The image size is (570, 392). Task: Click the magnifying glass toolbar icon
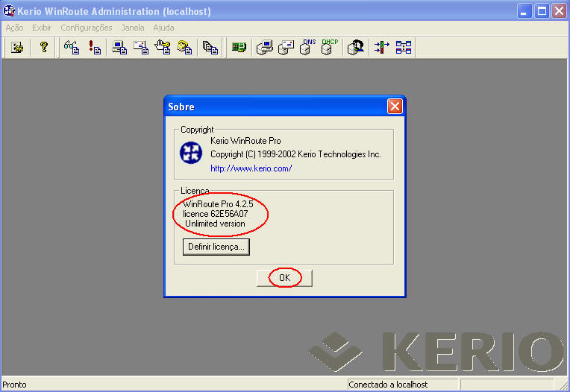coord(356,48)
